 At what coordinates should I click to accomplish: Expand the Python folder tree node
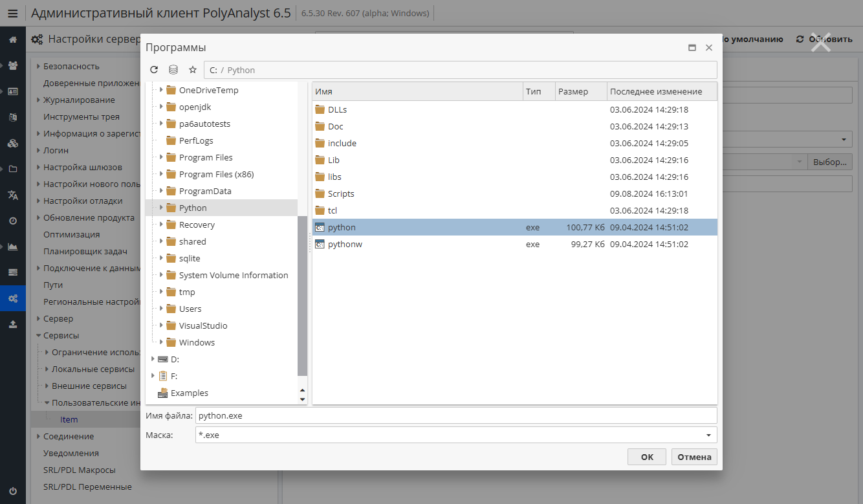(x=161, y=208)
